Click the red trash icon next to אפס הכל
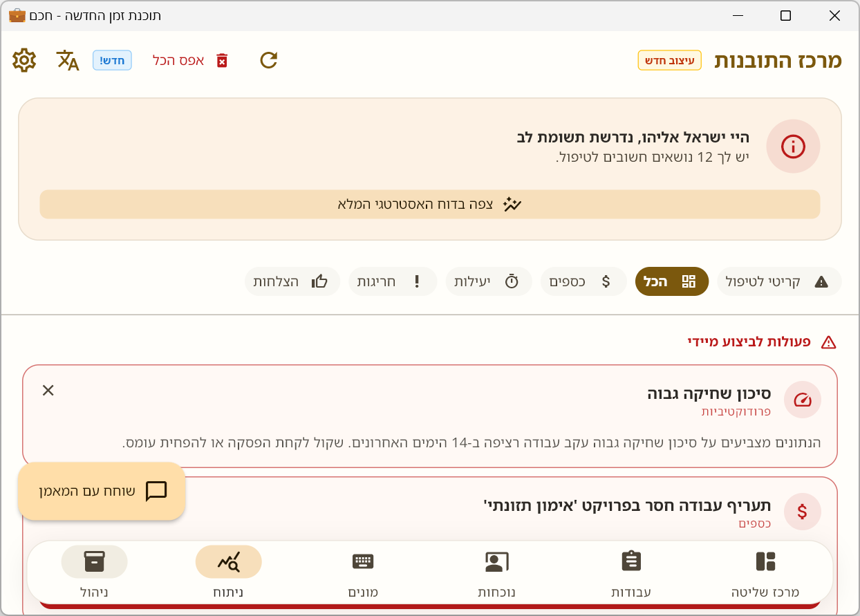The image size is (860, 616). coord(222,61)
